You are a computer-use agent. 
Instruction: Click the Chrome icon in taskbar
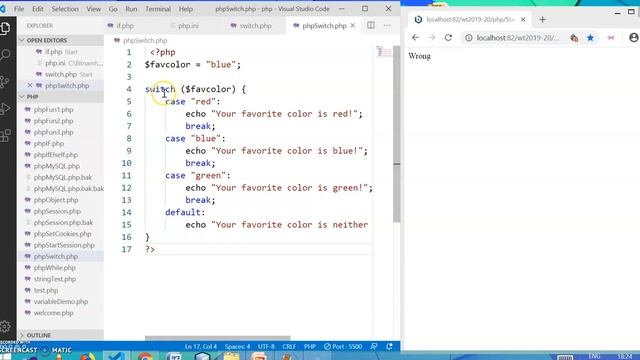coord(145,357)
